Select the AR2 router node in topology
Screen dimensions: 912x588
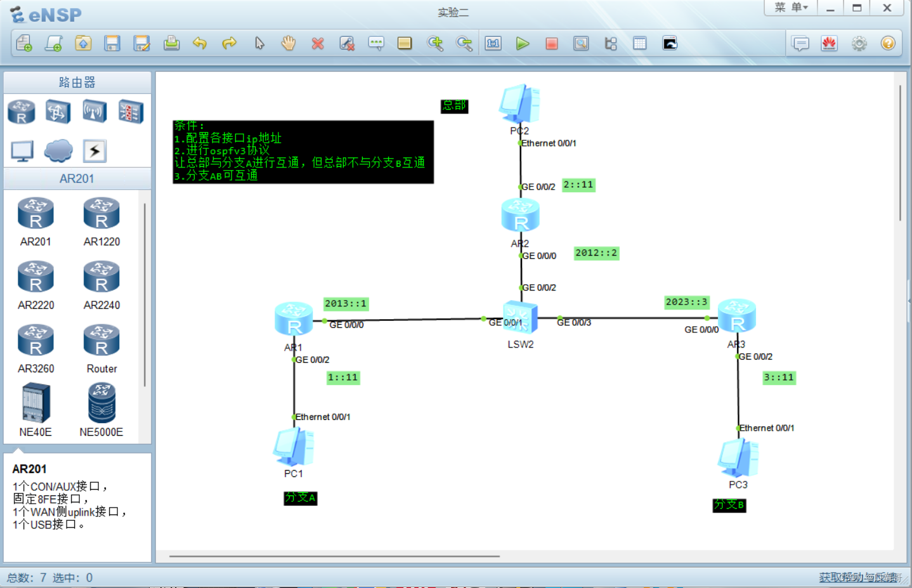pyautogui.click(x=520, y=215)
